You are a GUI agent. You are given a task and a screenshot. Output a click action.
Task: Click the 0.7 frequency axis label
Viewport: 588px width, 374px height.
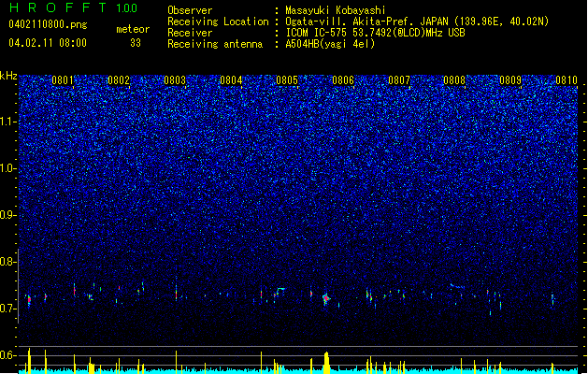(x=8, y=309)
